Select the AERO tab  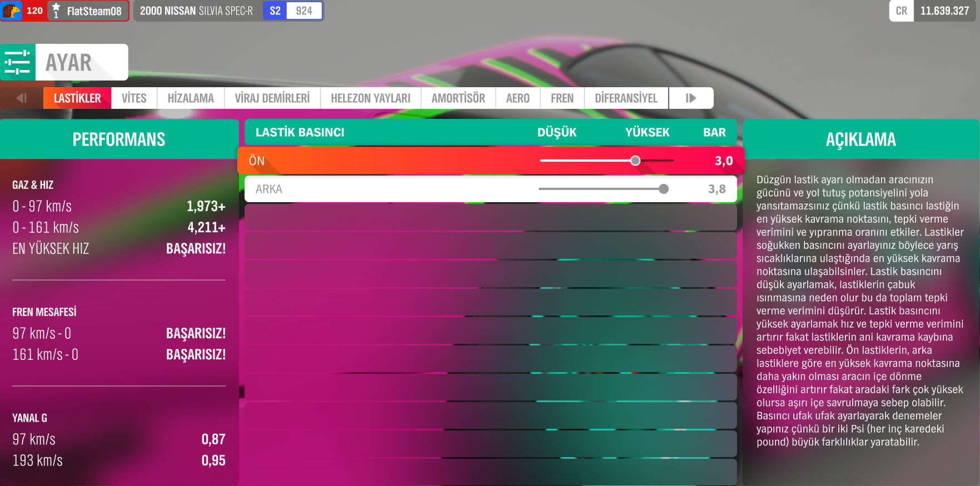tap(518, 98)
